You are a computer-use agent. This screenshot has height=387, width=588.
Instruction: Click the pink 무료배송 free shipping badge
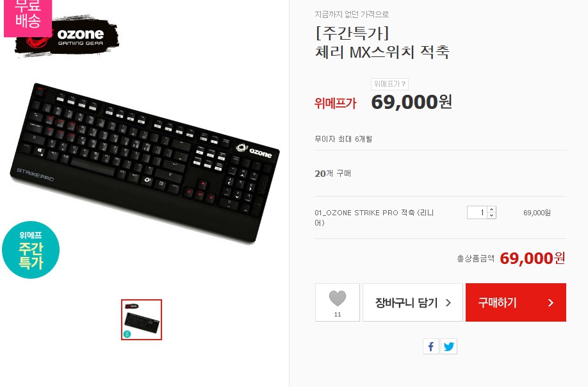tap(28, 17)
